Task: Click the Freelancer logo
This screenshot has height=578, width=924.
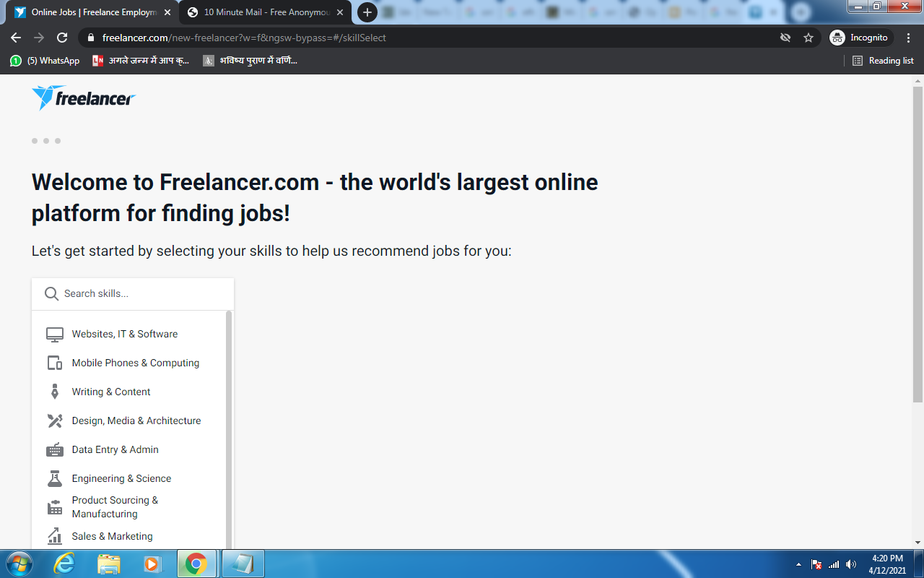Action: coord(84,98)
